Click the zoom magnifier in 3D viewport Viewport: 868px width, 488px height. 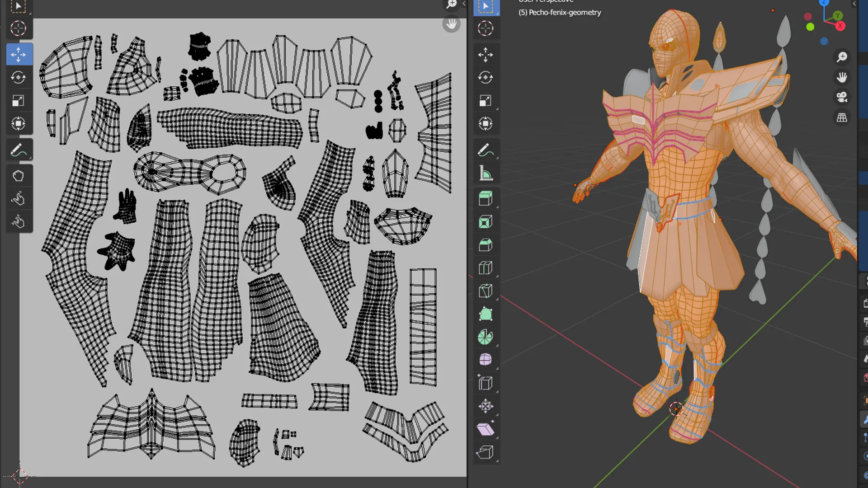click(842, 57)
